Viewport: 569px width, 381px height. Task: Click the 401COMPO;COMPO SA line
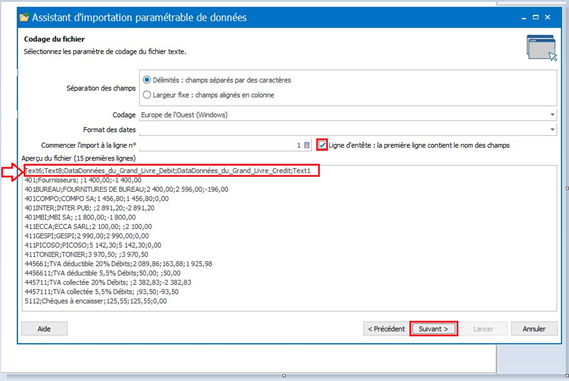97,198
